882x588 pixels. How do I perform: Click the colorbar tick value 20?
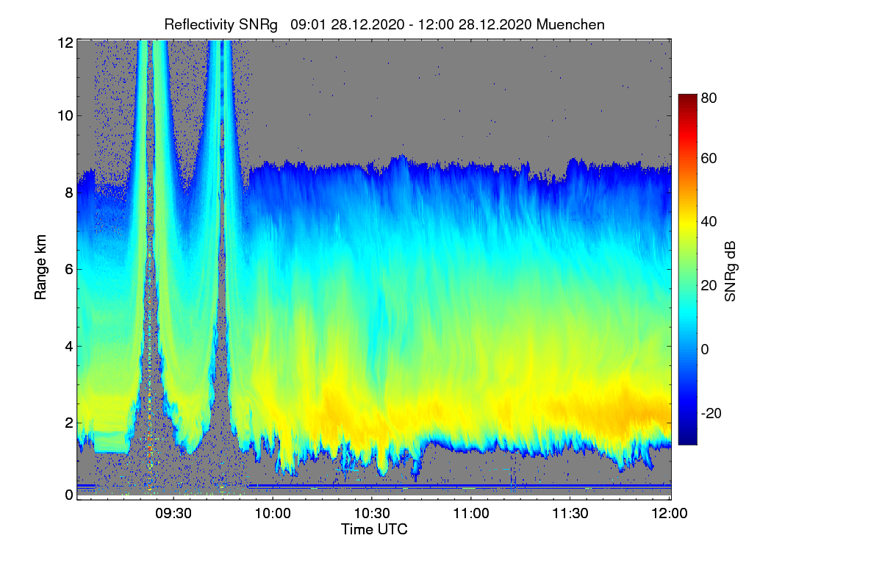pos(709,285)
